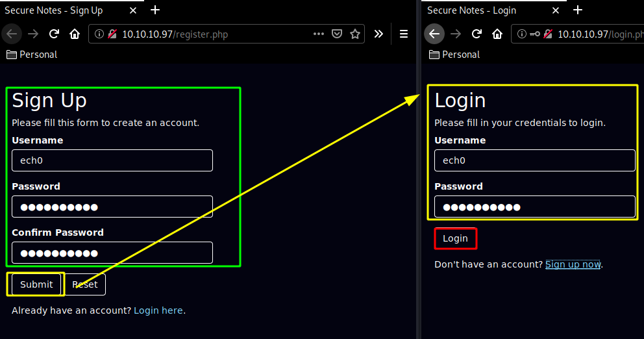The height and width of the screenshot is (339, 644).
Task: Click insecure connection padlock on login.php
Action: click(x=549, y=34)
